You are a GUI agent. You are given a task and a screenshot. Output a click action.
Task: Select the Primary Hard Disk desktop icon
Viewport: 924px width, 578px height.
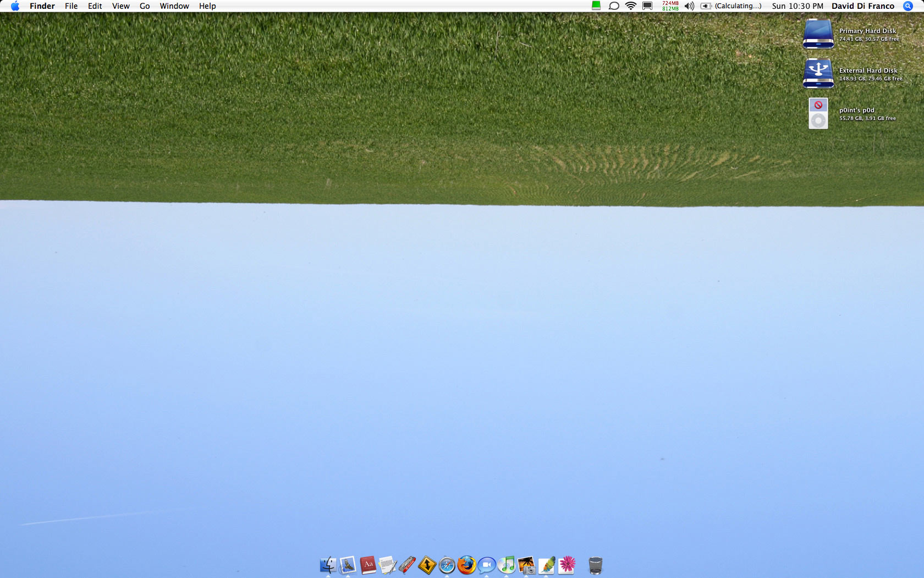(818, 34)
